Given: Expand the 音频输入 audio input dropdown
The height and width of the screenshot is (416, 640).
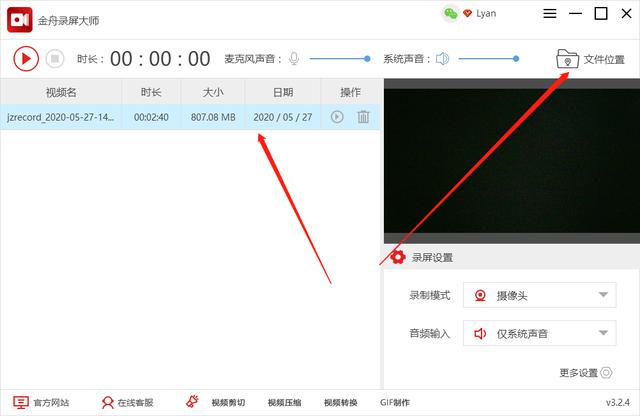Looking at the screenshot, I should [539, 333].
